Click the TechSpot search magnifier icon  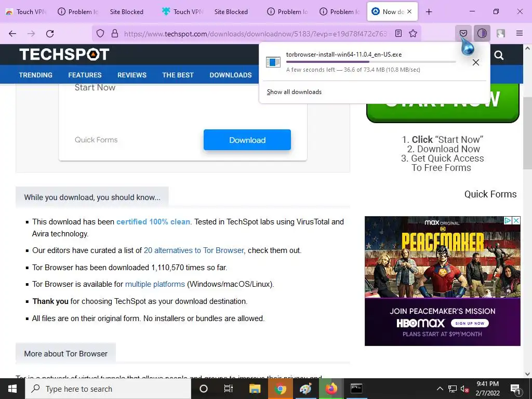[499, 55]
